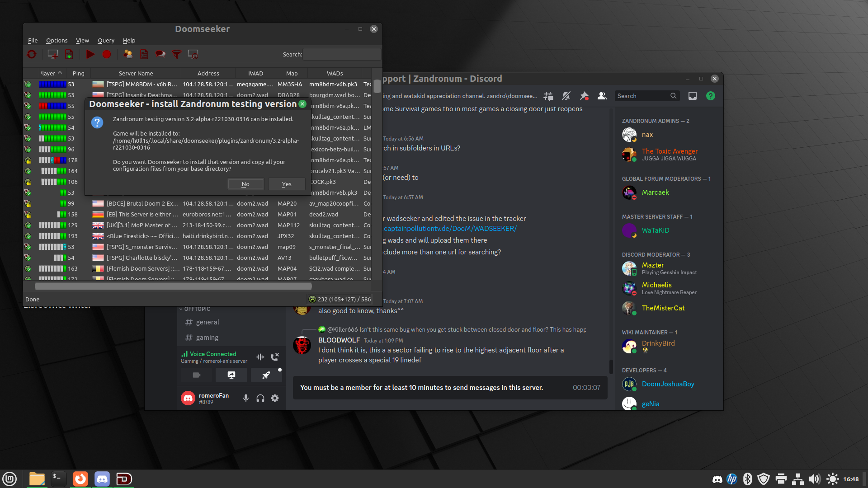Open the Query menu
Screen dimensions: 868x488
[x=106, y=40]
